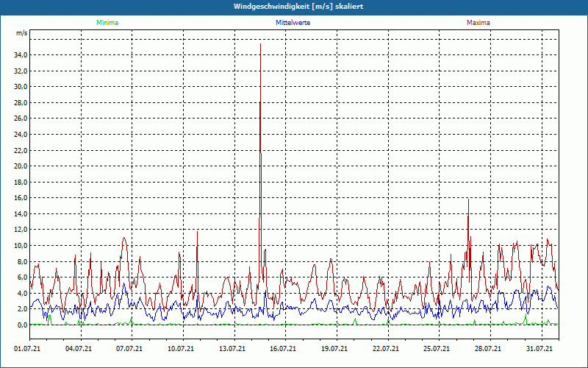Click the red 16 m/s peak near 27.07.21

(468, 199)
